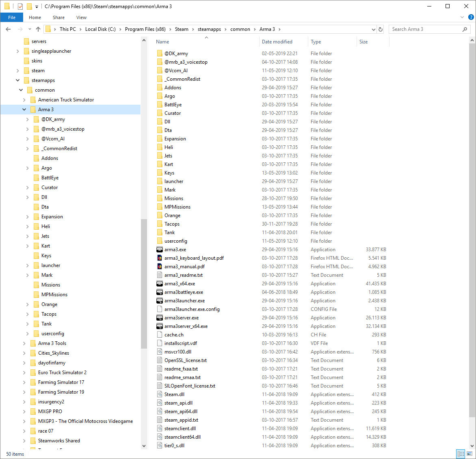Click the arma3.exe application icon
Screen dimensions: 476x459
(x=159, y=250)
